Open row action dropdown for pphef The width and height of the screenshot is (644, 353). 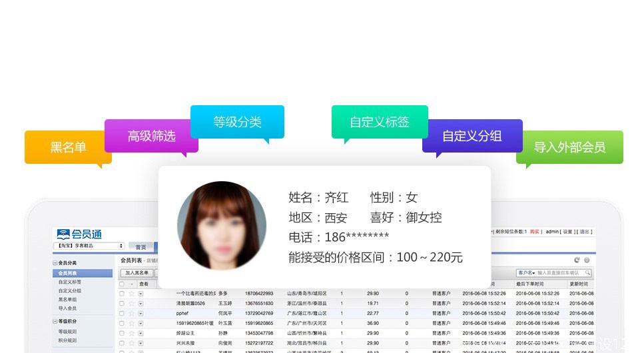(141, 314)
